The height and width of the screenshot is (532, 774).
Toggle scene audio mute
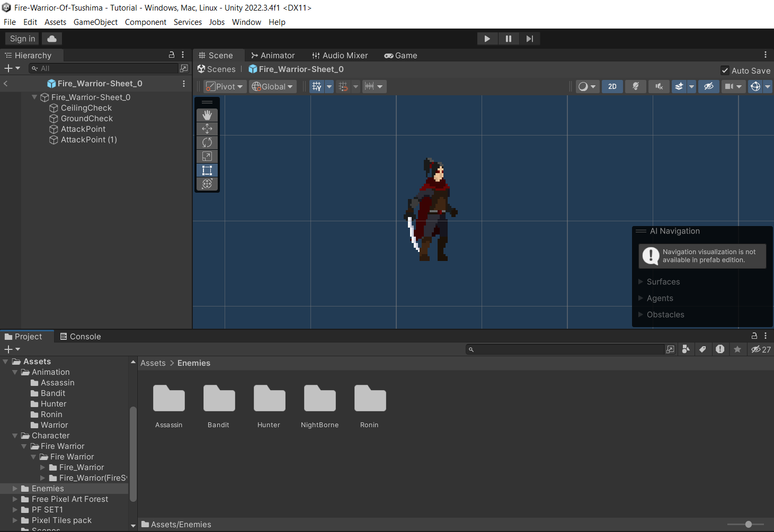click(x=659, y=86)
